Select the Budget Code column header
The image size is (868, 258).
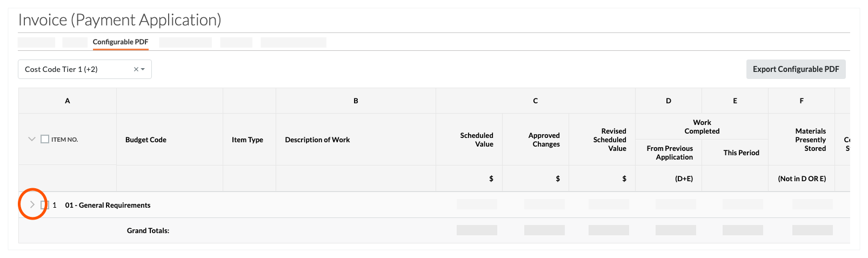click(x=146, y=140)
